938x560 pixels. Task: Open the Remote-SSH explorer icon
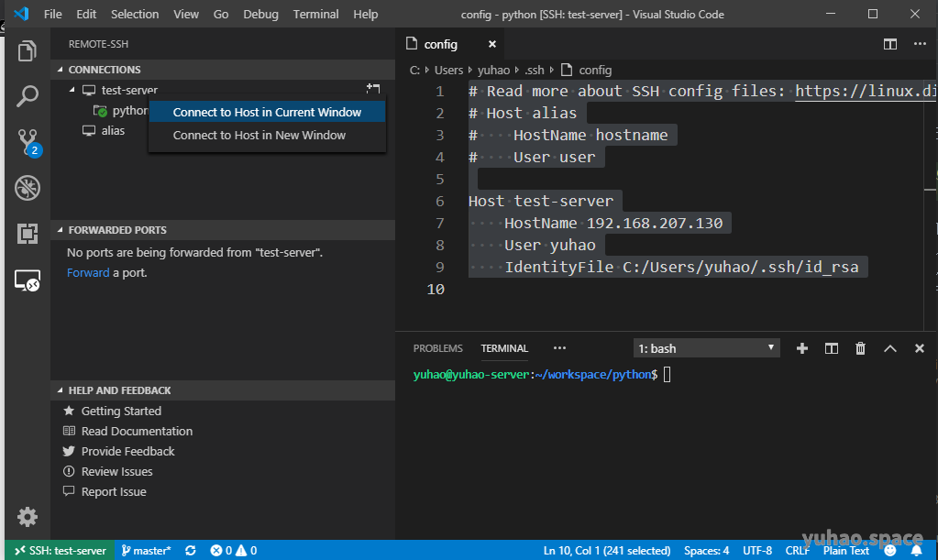pyautogui.click(x=27, y=280)
